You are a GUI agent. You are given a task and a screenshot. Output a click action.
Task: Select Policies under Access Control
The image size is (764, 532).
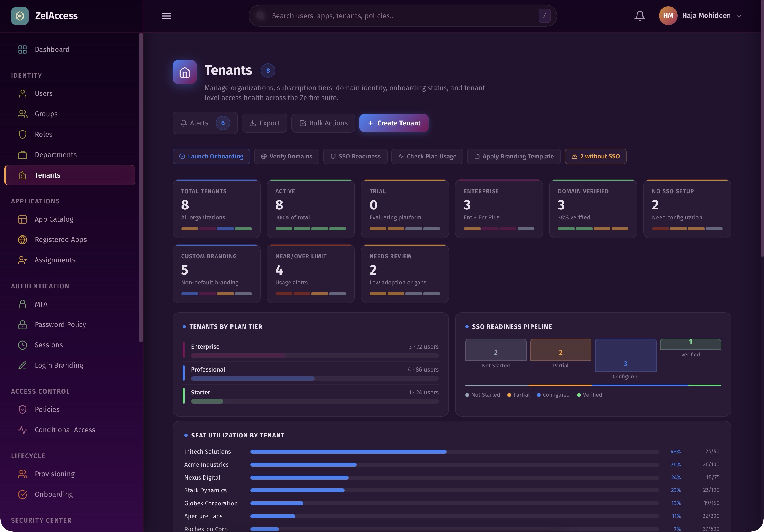tap(47, 409)
